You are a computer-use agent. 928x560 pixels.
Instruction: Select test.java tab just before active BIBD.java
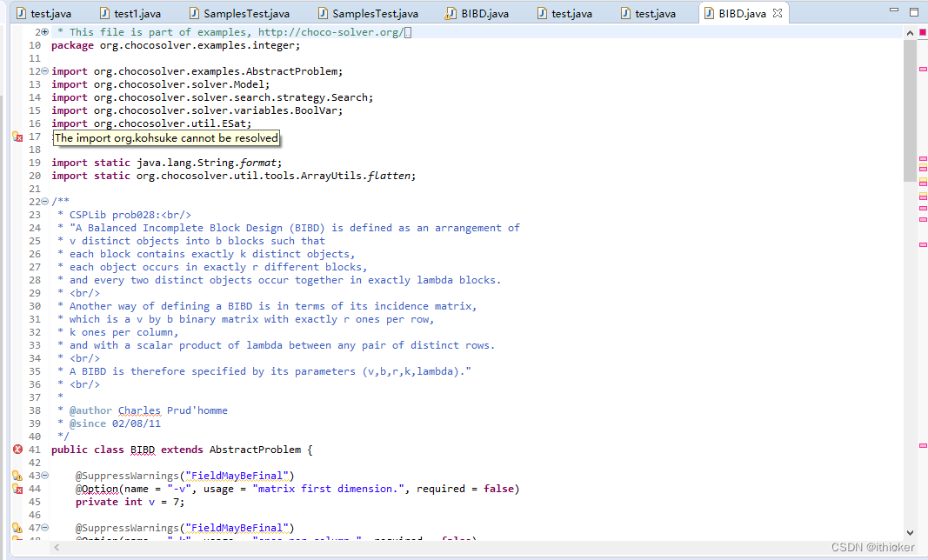tap(649, 13)
